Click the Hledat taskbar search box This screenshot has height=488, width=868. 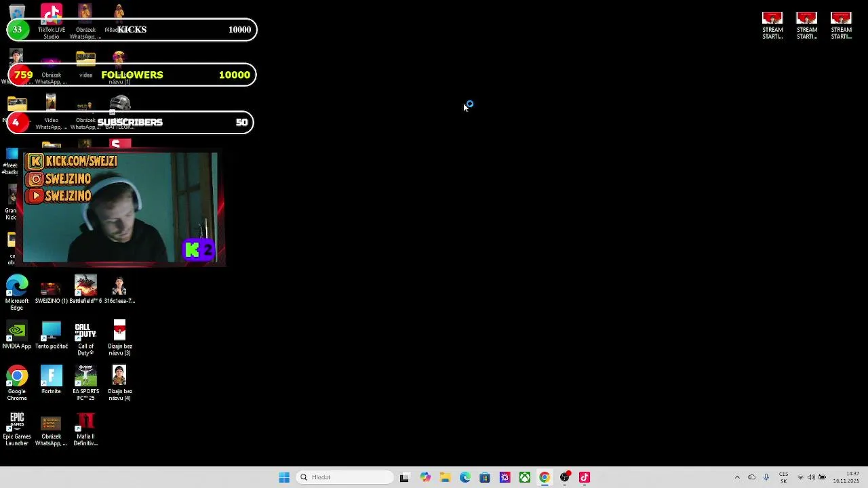pyautogui.click(x=344, y=477)
